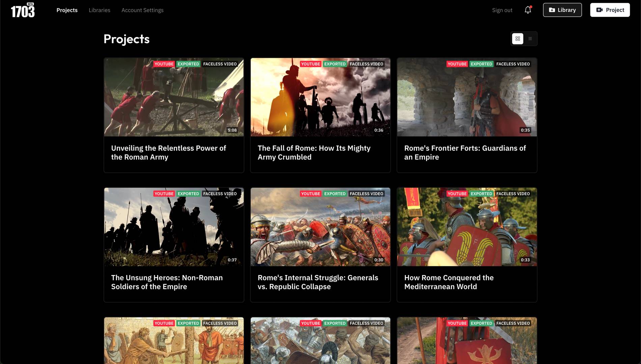Switch to grid view layout

[518, 39]
